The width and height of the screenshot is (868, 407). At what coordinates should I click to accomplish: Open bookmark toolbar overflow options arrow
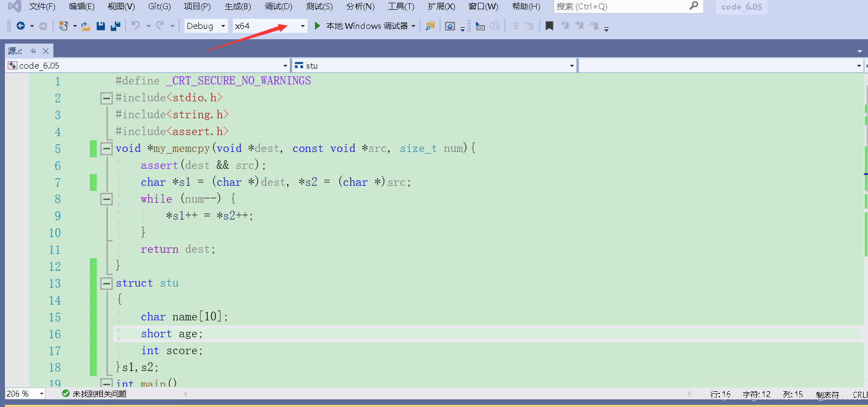(x=606, y=28)
